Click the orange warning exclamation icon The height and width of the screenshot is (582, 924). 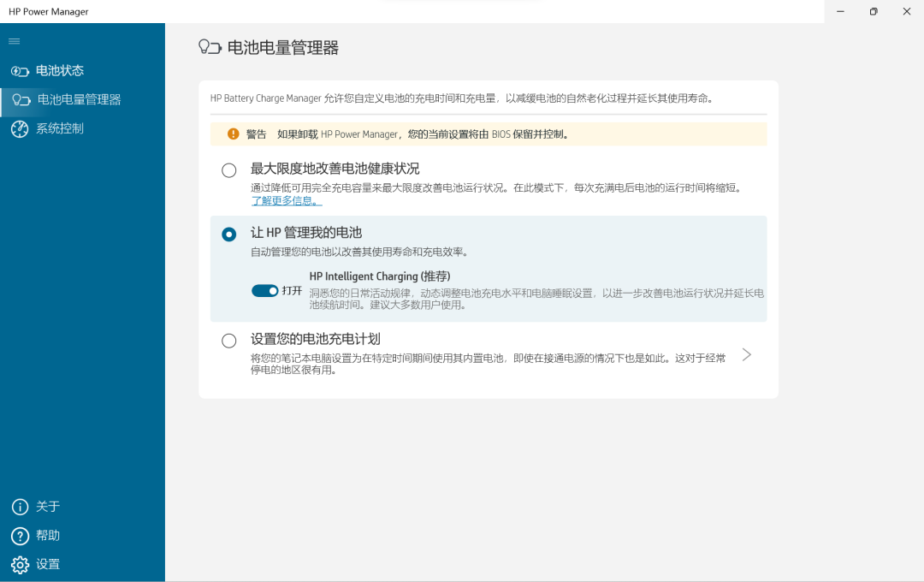(x=234, y=134)
